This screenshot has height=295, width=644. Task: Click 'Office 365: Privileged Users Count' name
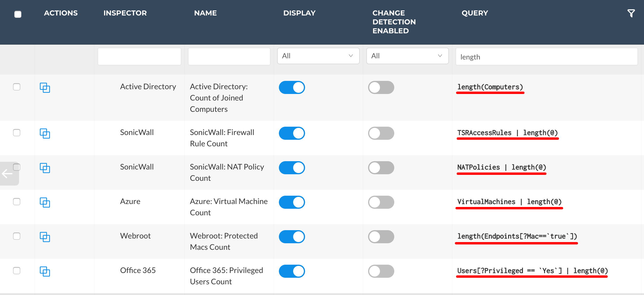click(227, 276)
